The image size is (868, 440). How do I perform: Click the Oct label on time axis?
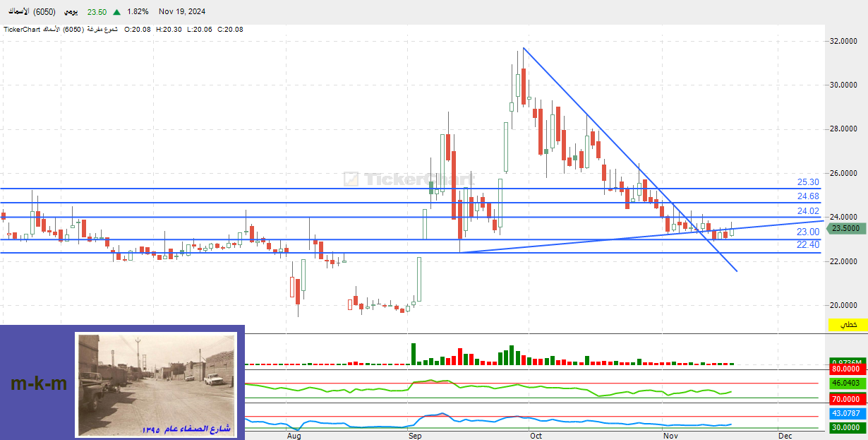coord(536,436)
